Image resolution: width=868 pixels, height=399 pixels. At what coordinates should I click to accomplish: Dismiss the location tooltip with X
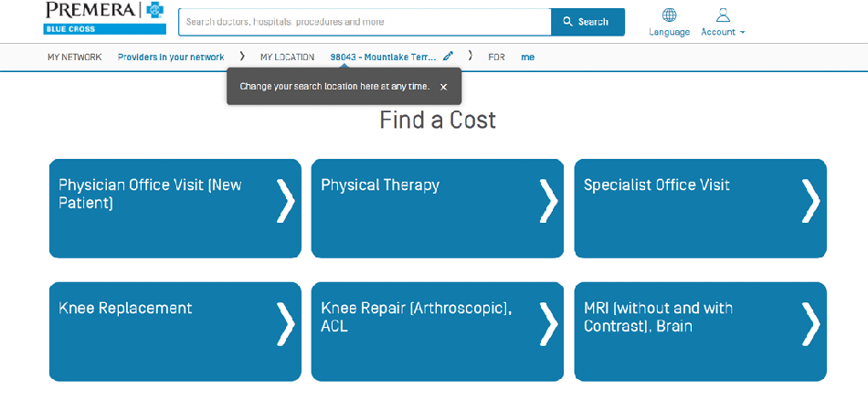(443, 87)
